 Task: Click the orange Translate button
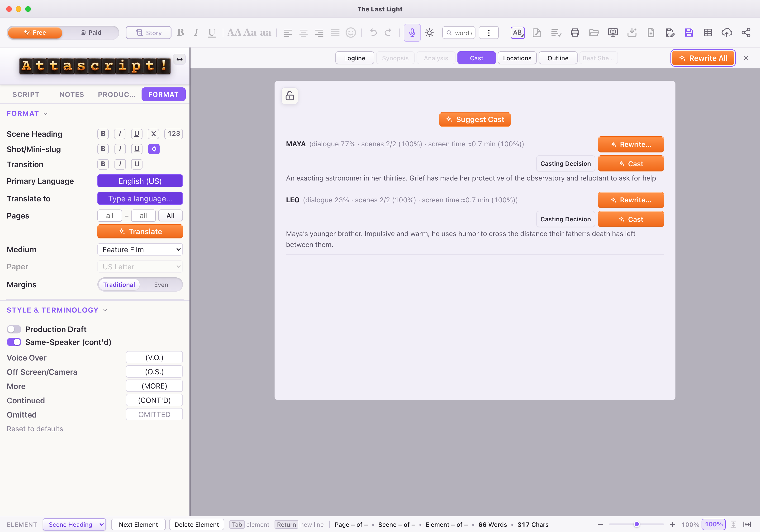pos(140,231)
